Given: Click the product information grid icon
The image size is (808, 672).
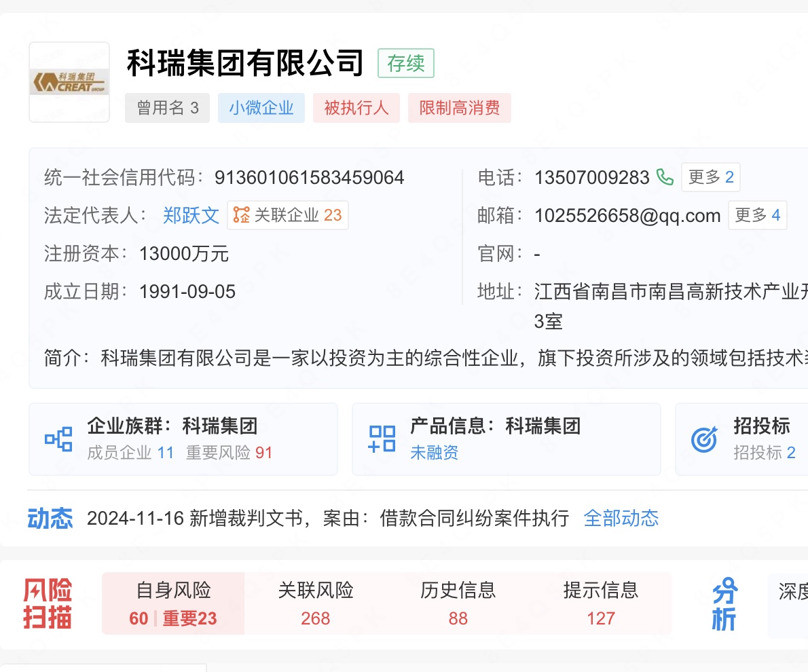Looking at the screenshot, I should tap(382, 439).
